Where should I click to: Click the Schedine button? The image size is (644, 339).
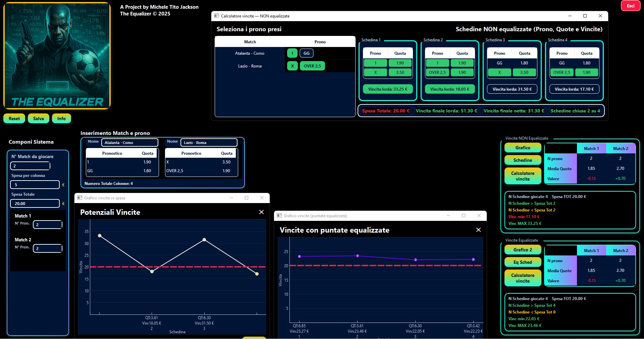click(x=523, y=160)
